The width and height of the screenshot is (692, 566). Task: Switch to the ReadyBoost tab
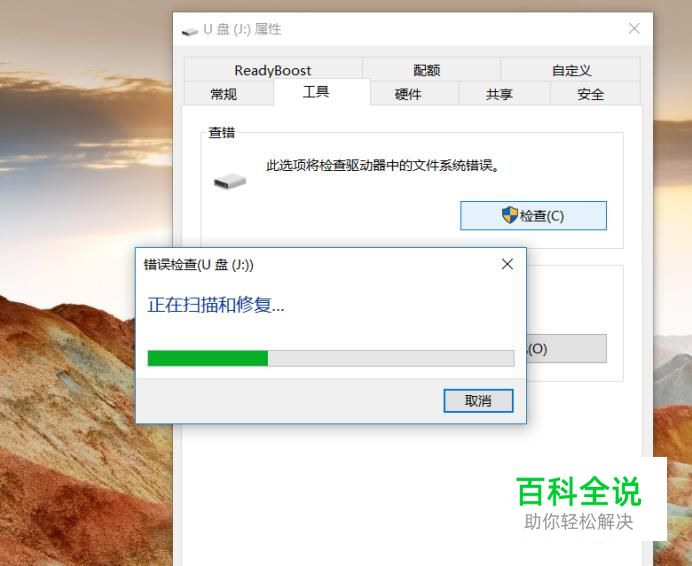coord(273,70)
